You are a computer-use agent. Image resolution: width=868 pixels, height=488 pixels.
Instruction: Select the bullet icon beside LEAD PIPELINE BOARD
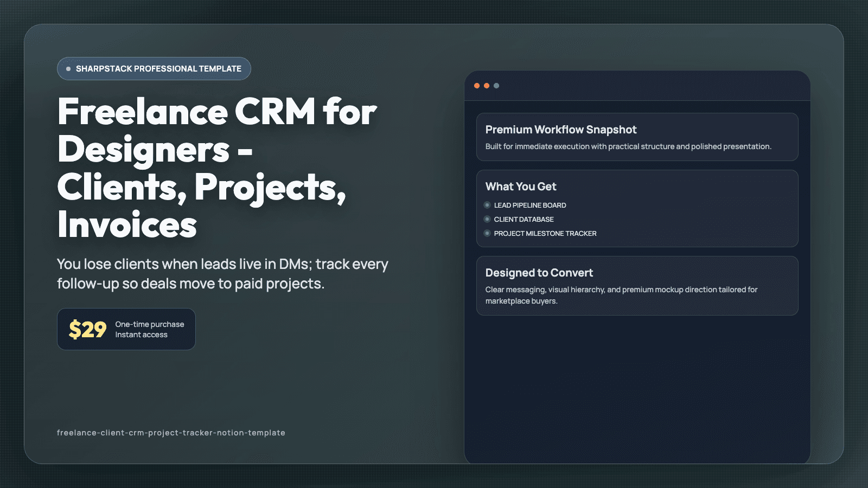[487, 205]
